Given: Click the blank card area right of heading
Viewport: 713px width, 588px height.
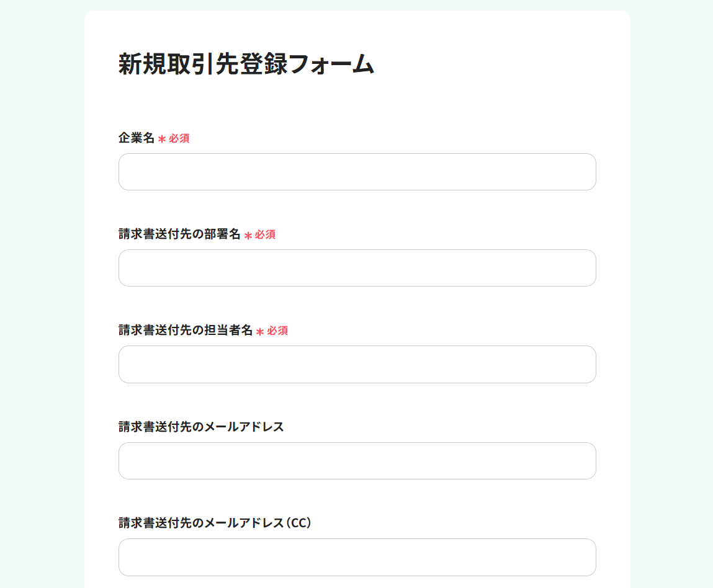Looking at the screenshot, I should tap(496, 65).
